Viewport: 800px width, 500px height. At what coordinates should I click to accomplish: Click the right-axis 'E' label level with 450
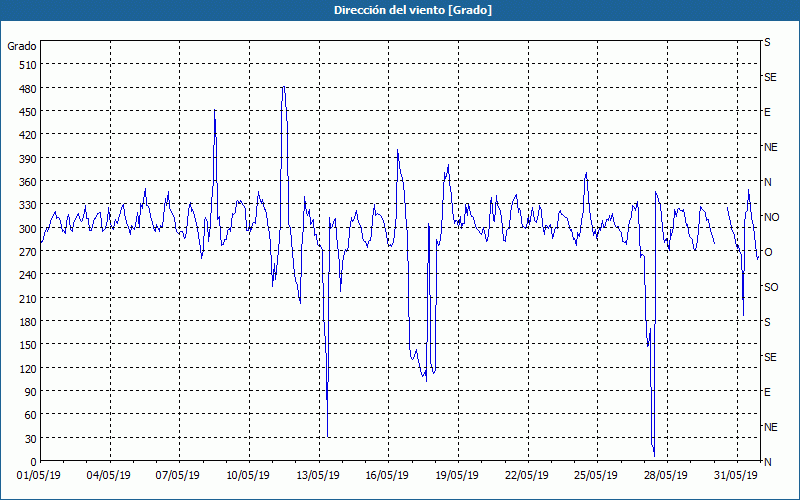767,112
